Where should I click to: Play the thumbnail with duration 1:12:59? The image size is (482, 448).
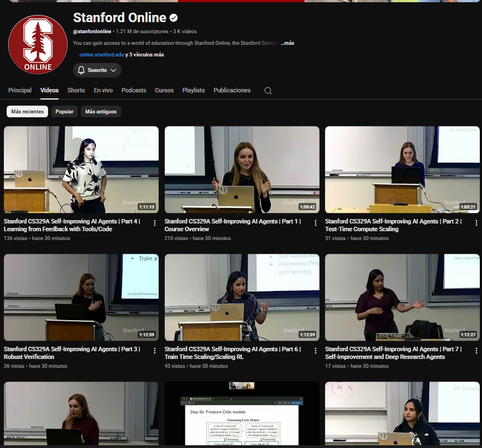click(81, 297)
